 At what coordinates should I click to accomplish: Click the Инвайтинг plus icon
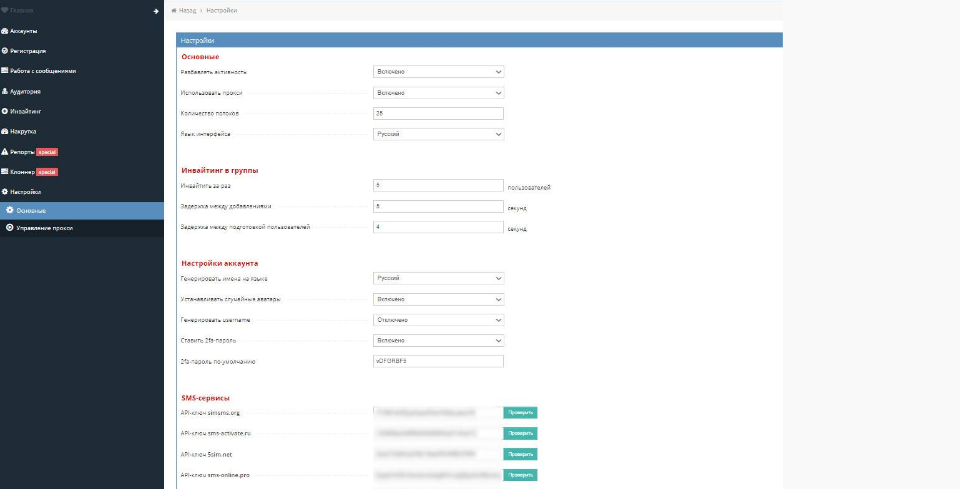(x=5, y=111)
